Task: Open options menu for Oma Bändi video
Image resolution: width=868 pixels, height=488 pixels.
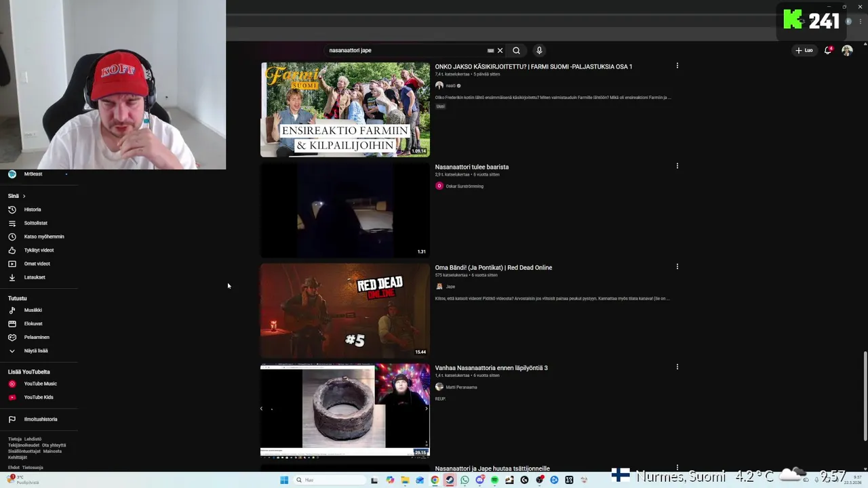Action: (x=677, y=266)
